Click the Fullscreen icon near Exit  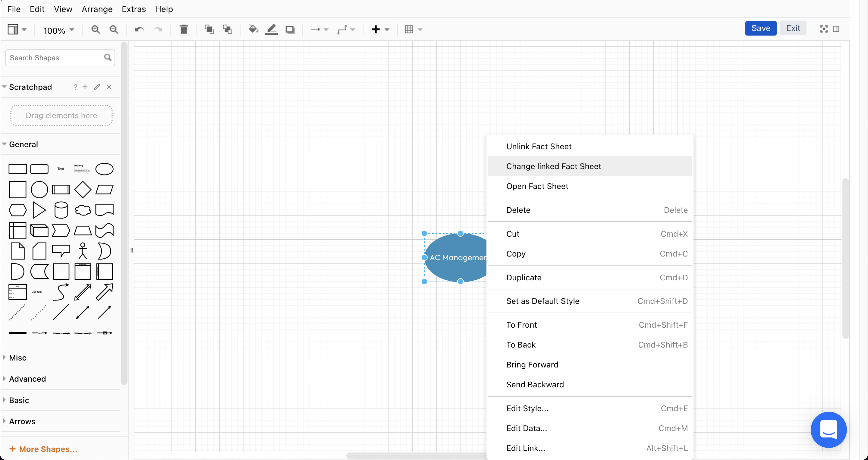(823, 29)
